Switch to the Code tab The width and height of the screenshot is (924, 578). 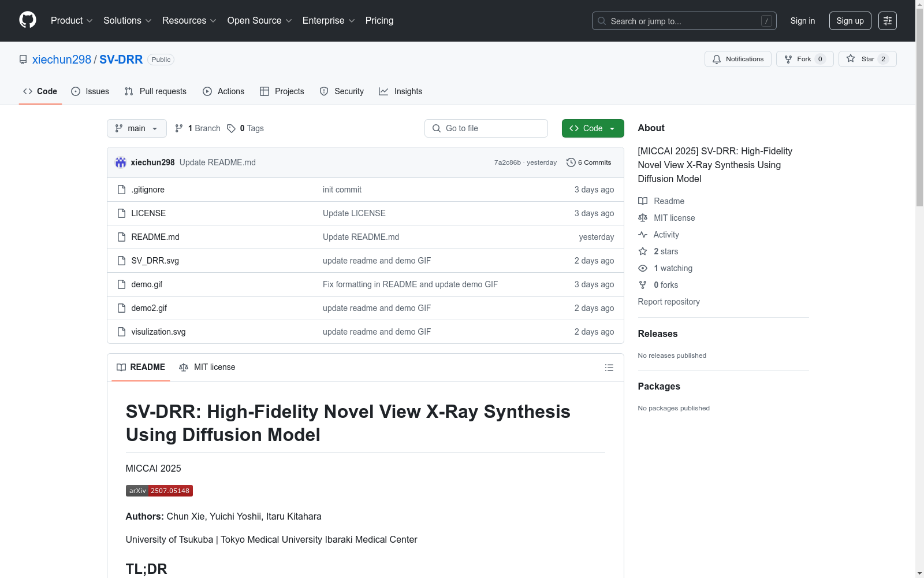click(40, 91)
